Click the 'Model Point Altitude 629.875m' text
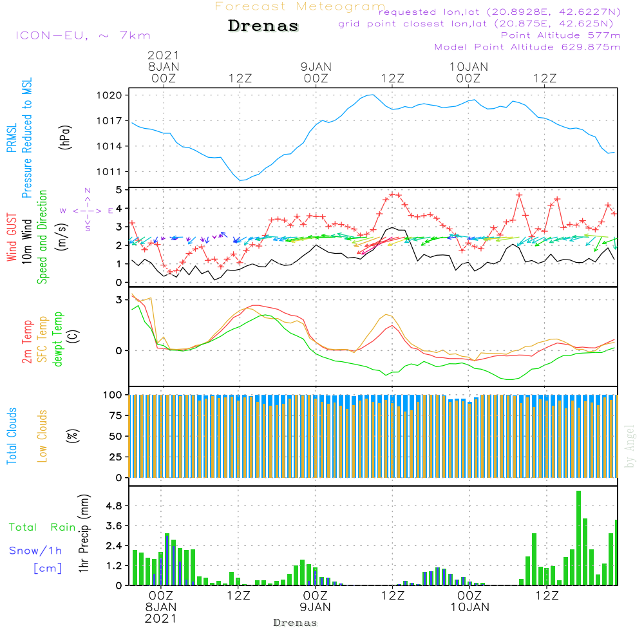 coord(527,47)
